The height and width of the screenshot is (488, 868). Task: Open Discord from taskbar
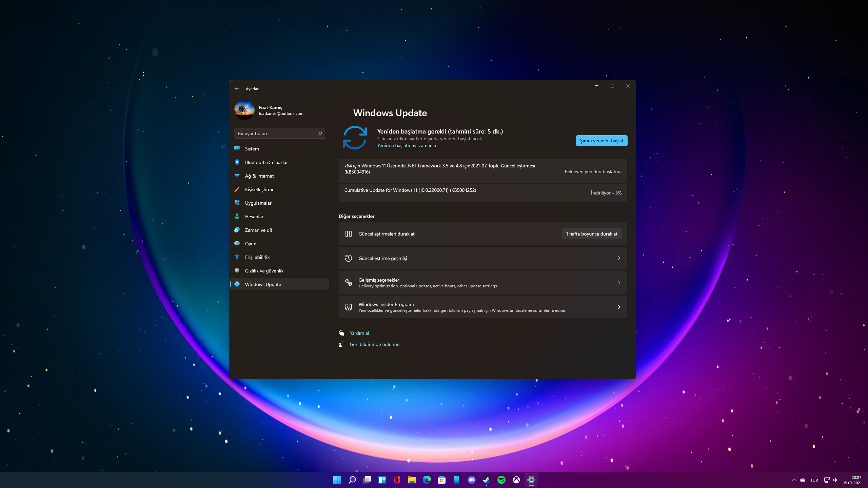coord(471,480)
